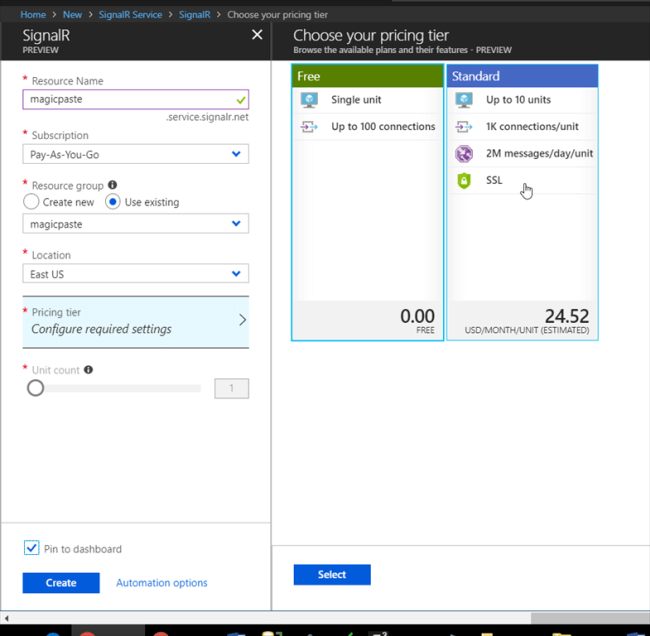Click the Create button

(61, 583)
